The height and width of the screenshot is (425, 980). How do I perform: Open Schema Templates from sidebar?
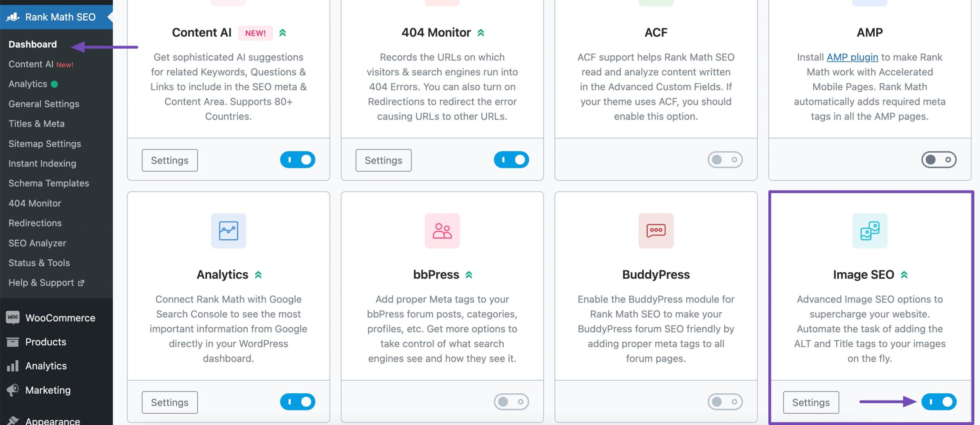point(48,183)
